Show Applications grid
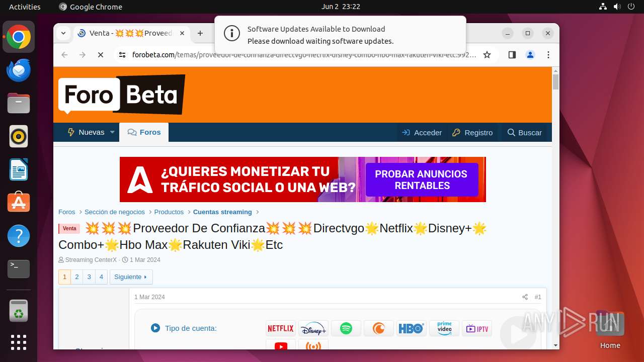Screen dimensions: 644x362 pyautogui.click(x=19, y=342)
